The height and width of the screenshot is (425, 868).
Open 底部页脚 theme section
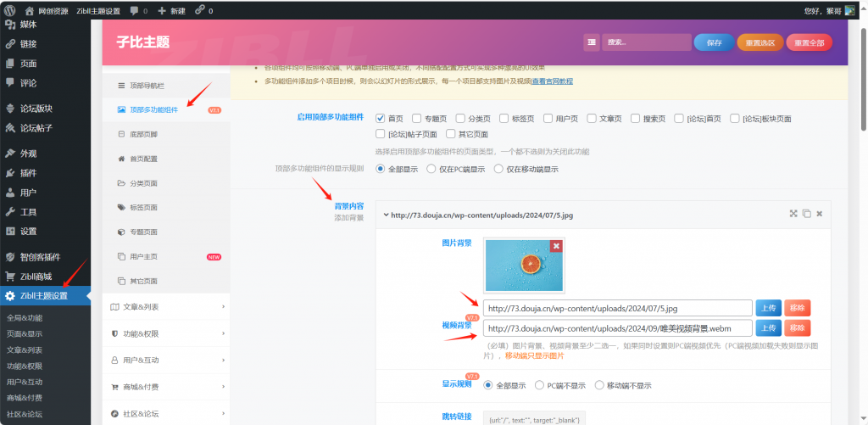click(x=166, y=134)
